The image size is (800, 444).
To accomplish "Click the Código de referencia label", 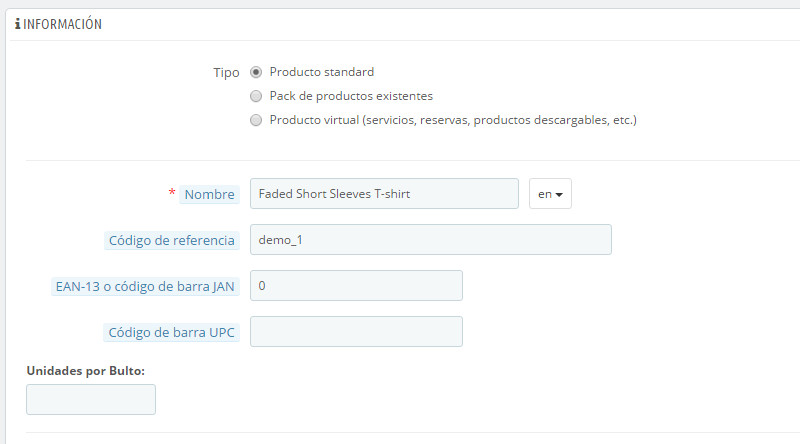I will click(171, 240).
